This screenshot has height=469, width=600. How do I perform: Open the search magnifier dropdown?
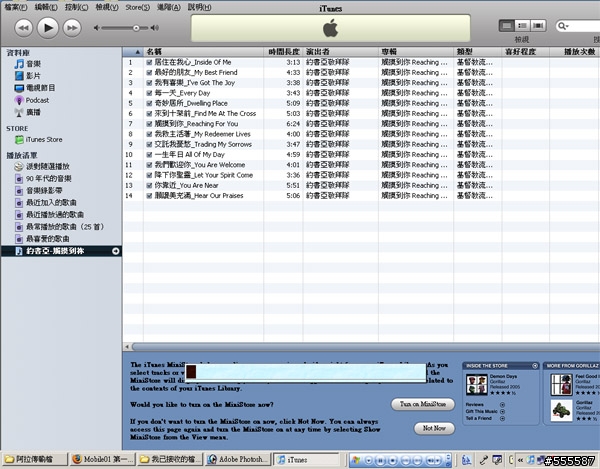[563, 26]
